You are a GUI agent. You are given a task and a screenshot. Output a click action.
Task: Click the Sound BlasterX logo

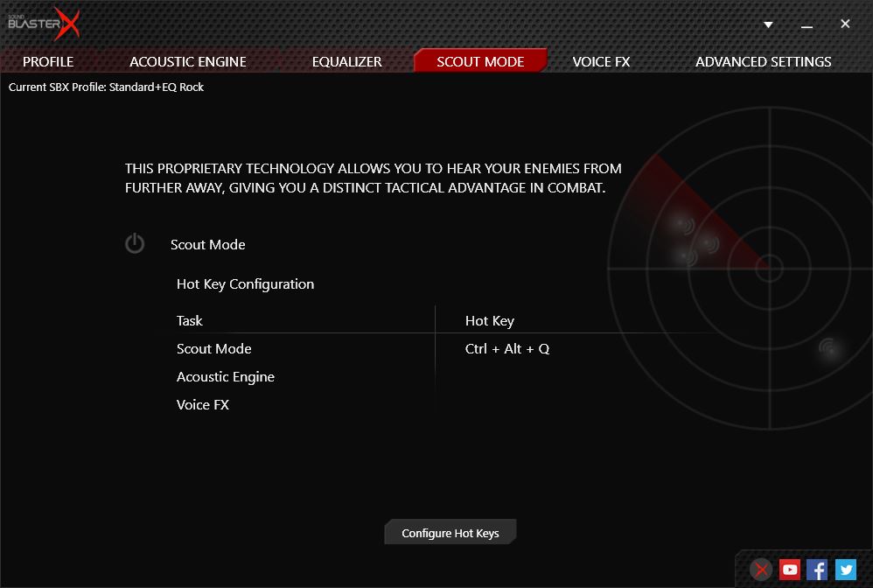pos(44,24)
